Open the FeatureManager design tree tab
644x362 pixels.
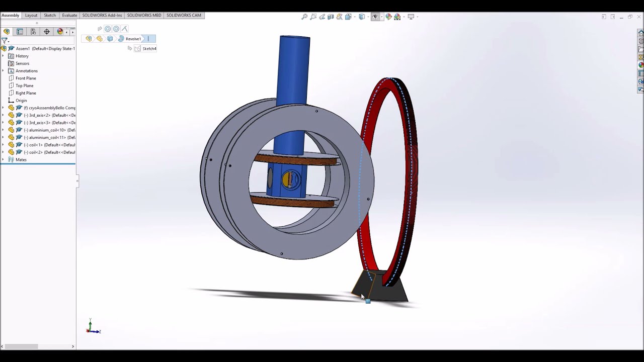tap(7, 31)
